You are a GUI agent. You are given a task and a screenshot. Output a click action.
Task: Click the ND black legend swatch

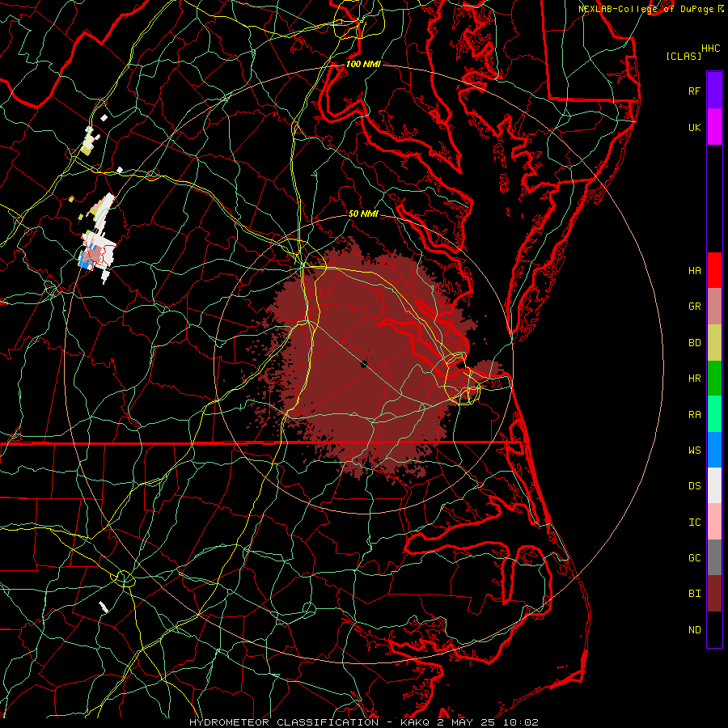tap(714, 629)
